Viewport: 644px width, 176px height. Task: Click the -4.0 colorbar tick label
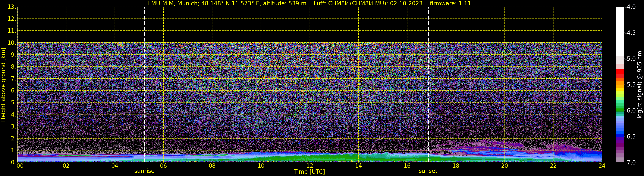point(630,7)
